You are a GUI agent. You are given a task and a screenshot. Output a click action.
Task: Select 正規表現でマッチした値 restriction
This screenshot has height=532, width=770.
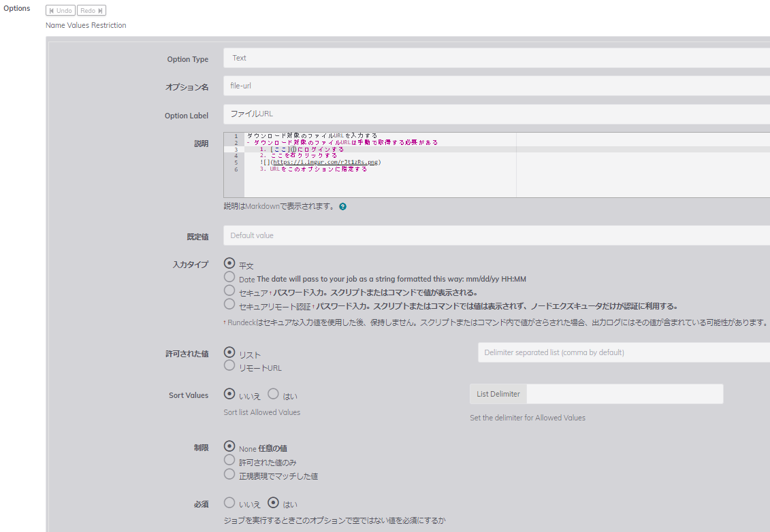pos(229,473)
